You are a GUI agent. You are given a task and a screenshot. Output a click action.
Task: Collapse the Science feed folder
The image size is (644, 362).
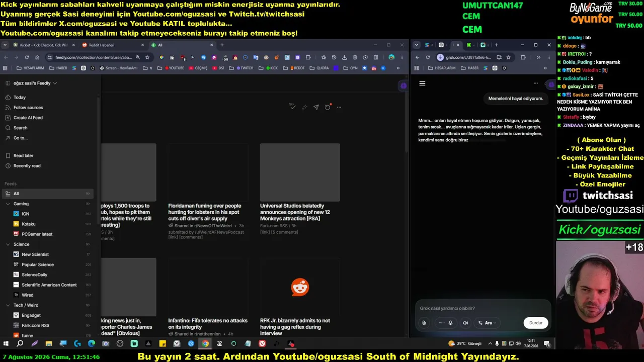coord(8,244)
